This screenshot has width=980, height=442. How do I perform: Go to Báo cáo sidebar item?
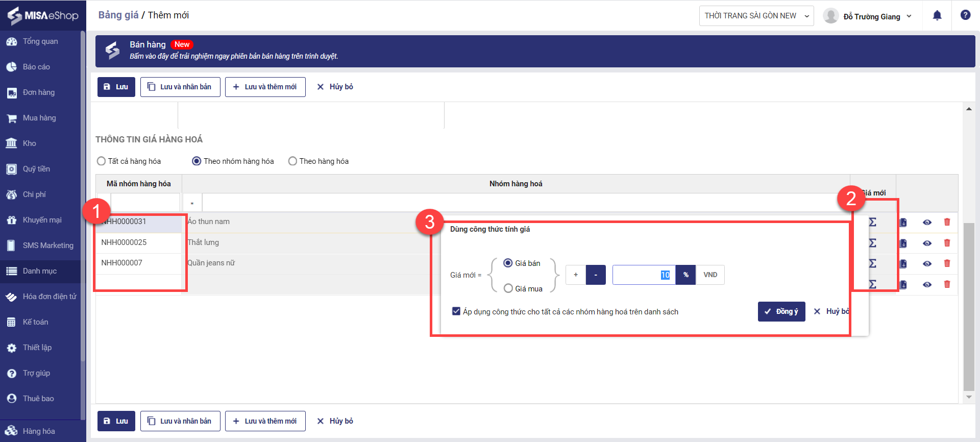click(36, 67)
